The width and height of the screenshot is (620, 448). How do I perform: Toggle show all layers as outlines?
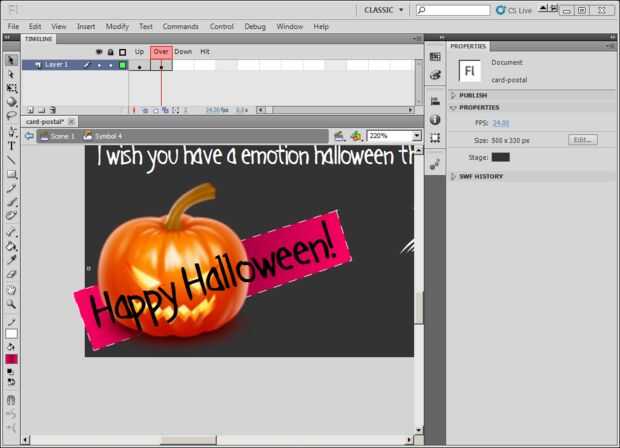[x=123, y=52]
